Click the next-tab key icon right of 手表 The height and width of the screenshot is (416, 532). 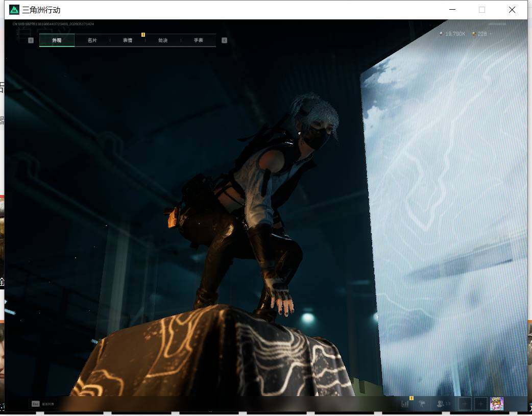(x=224, y=40)
